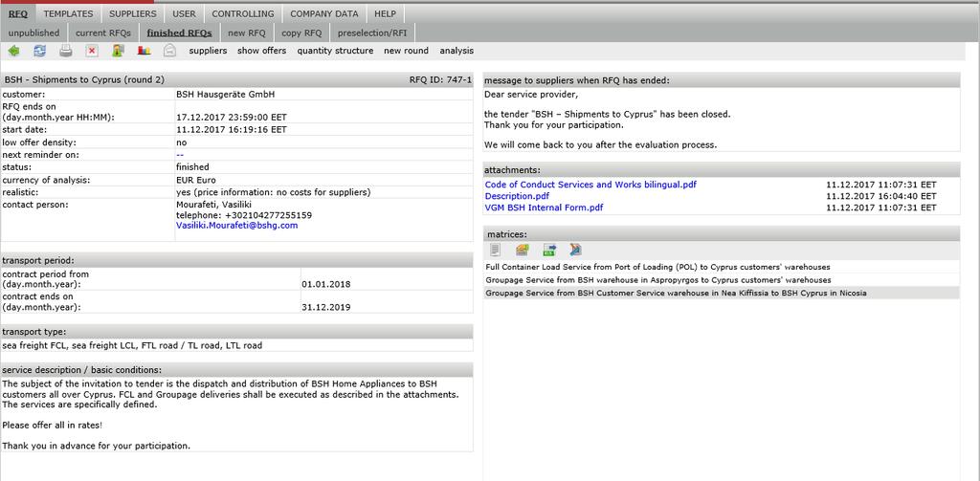Click the 'Please offer all in rates!' text
980x481 pixels.
point(52,426)
